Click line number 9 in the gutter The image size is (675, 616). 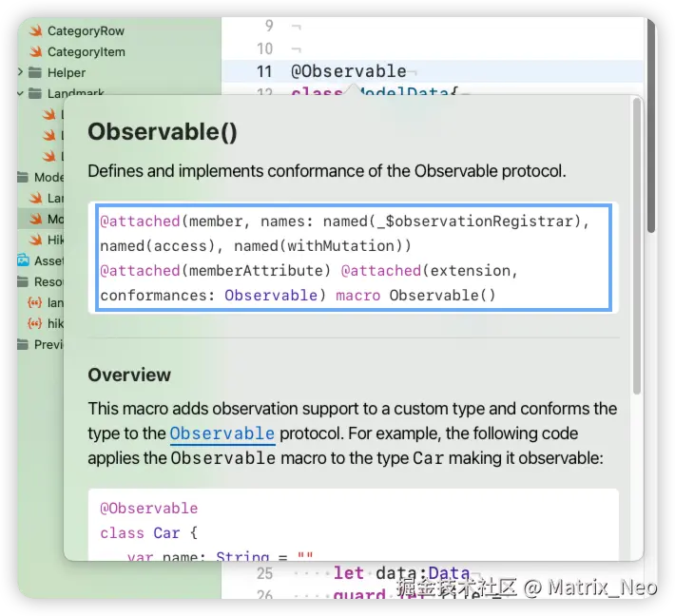tap(269, 26)
